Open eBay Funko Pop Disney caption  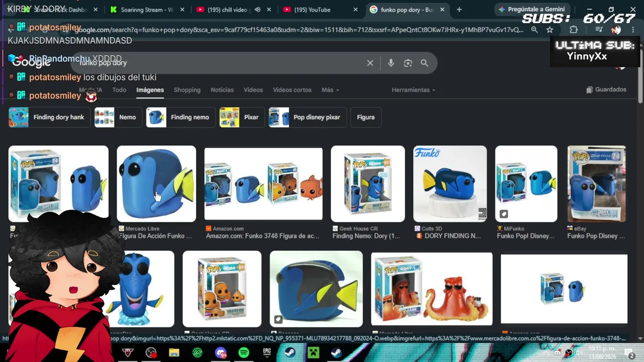pos(596,236)
